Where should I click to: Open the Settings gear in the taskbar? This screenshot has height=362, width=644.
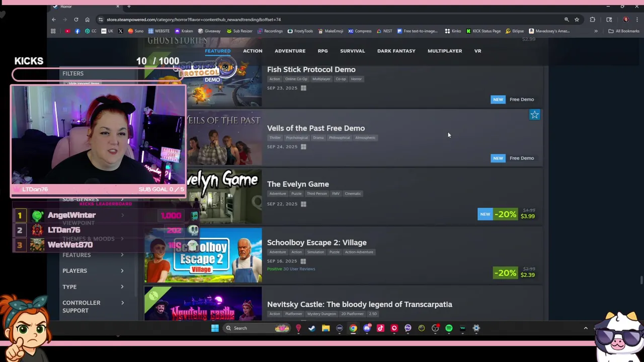click(476, 328)
